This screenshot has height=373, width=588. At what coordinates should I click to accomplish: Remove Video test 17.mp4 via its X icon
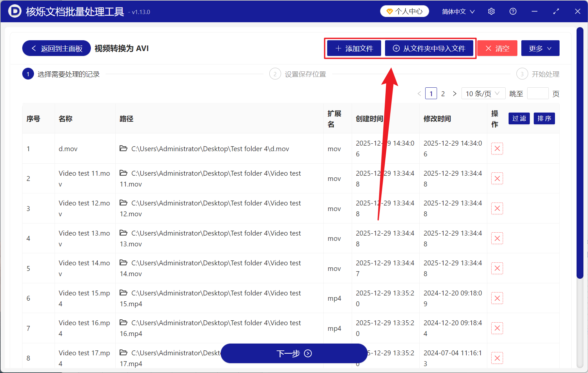497,358
